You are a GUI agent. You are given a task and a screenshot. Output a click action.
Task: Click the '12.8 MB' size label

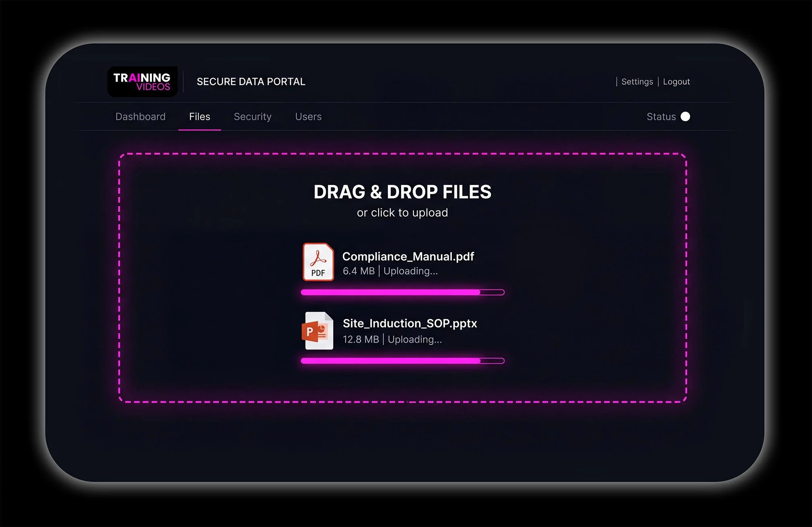pyautogui.click(x=361, y=339)
